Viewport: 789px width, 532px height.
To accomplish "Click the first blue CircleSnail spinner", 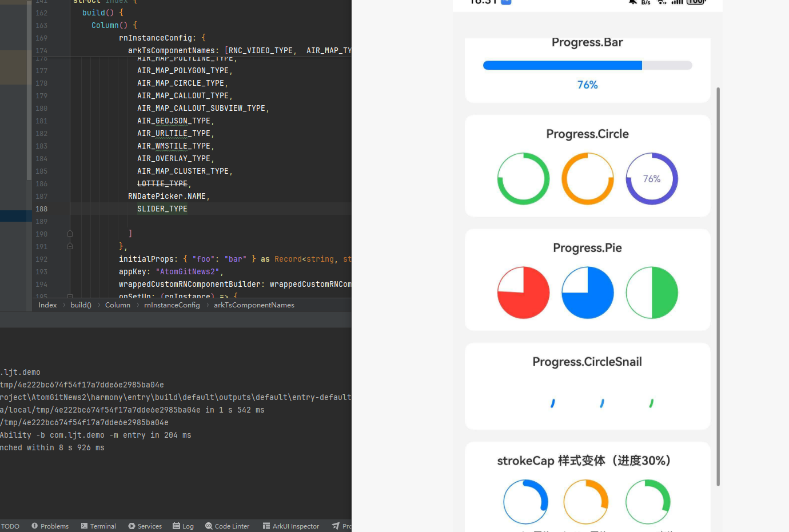I will 553,403.
